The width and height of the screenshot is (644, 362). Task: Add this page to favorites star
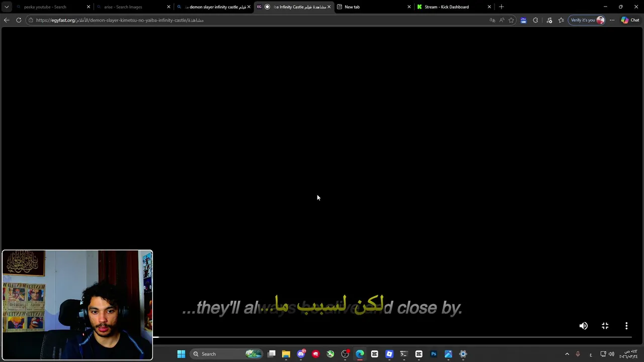coord(511,20)
